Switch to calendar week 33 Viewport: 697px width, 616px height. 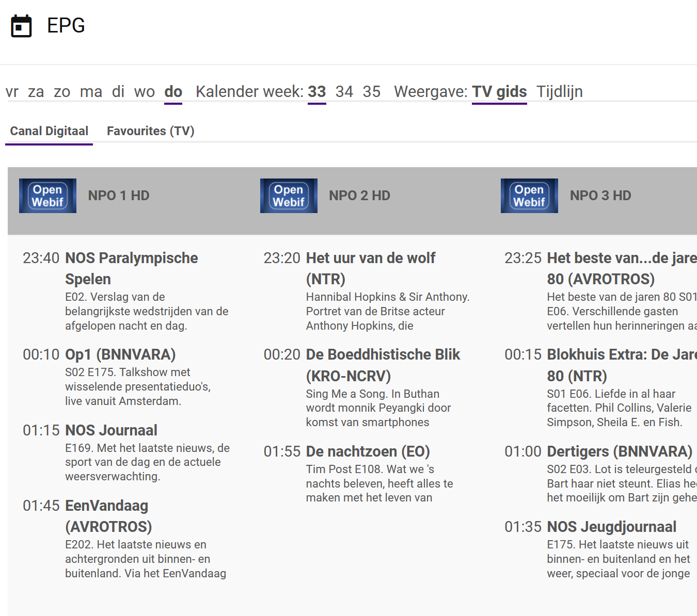(x=317, y=92)
